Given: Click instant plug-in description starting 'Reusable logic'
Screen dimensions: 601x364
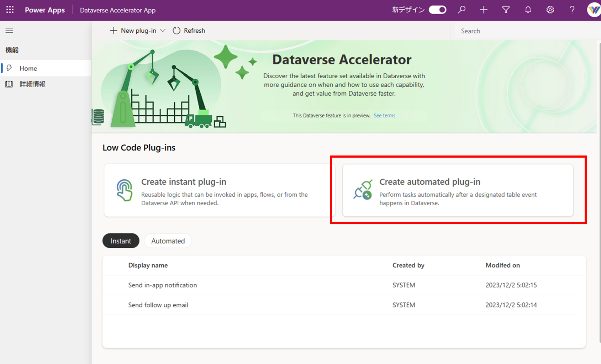Looking at the screenshot, I should point(225,199).
